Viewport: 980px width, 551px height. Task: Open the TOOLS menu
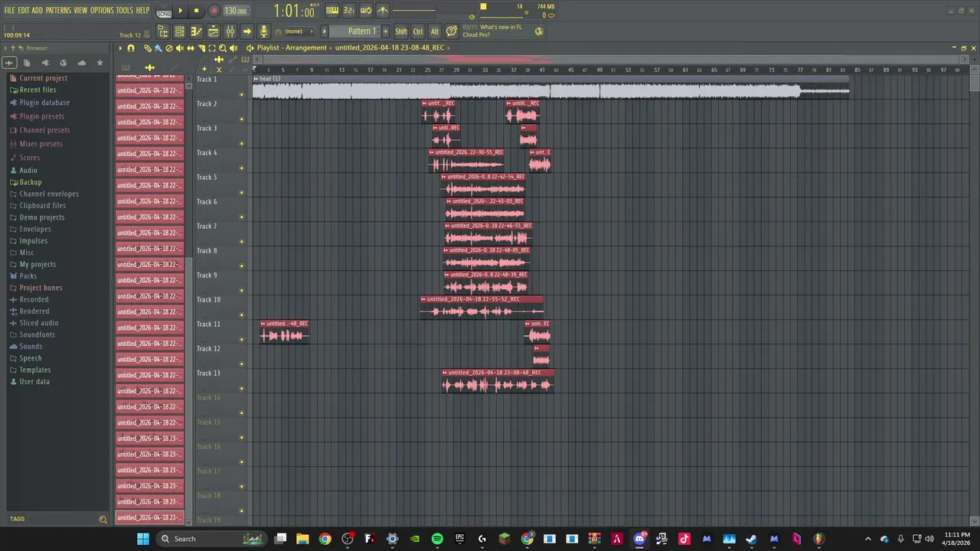click(124, 10)
